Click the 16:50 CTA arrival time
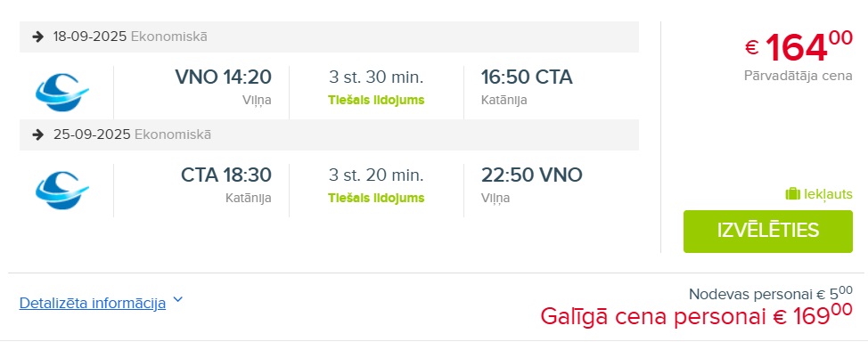Screen dimensions: 868x342 pos(527,77)
